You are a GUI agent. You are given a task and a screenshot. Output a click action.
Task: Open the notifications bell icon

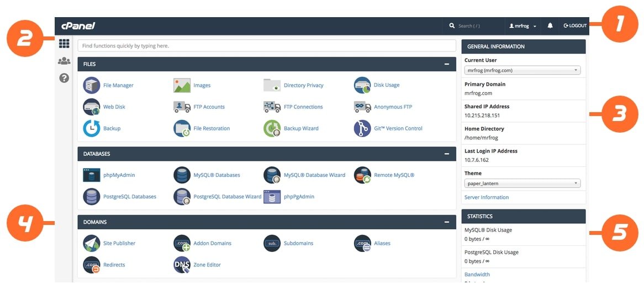click(x=550, y=26)
